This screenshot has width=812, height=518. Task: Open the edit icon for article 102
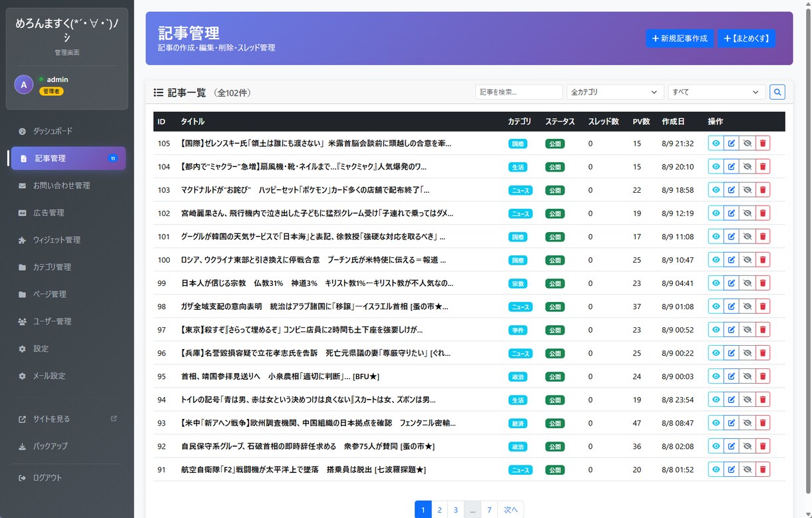tap(731, 213)
